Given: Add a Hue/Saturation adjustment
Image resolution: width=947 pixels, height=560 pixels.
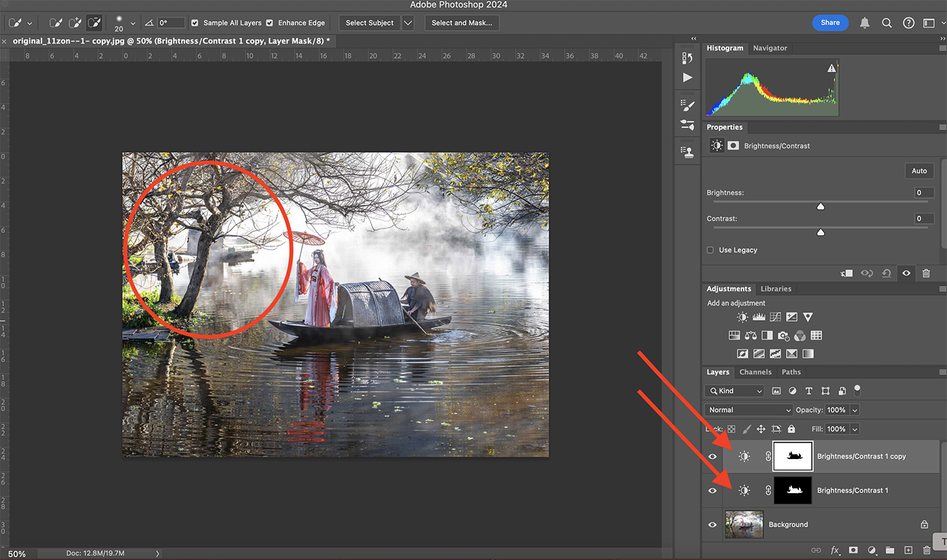Looking at the screenshot, I should tap(734, 336).
